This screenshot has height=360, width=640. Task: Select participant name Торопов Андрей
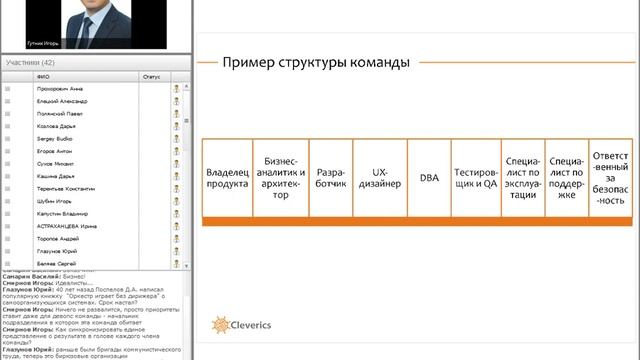tap(58, 239)
